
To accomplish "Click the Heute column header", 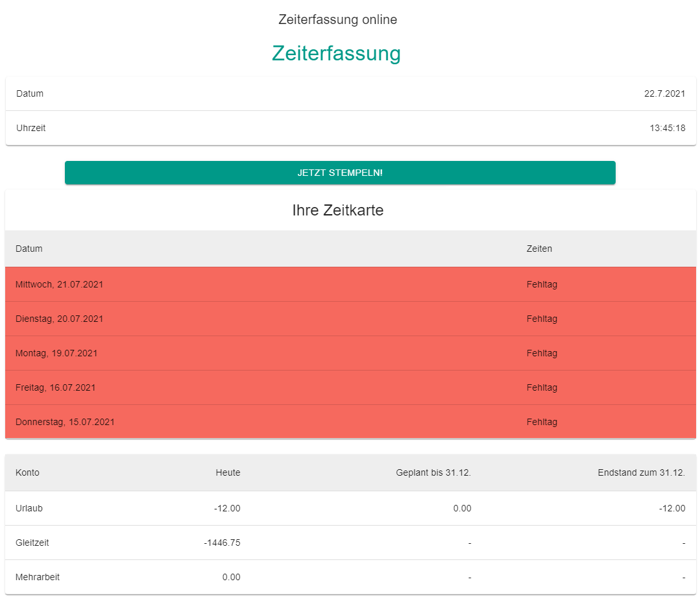I will click(228, 472).
